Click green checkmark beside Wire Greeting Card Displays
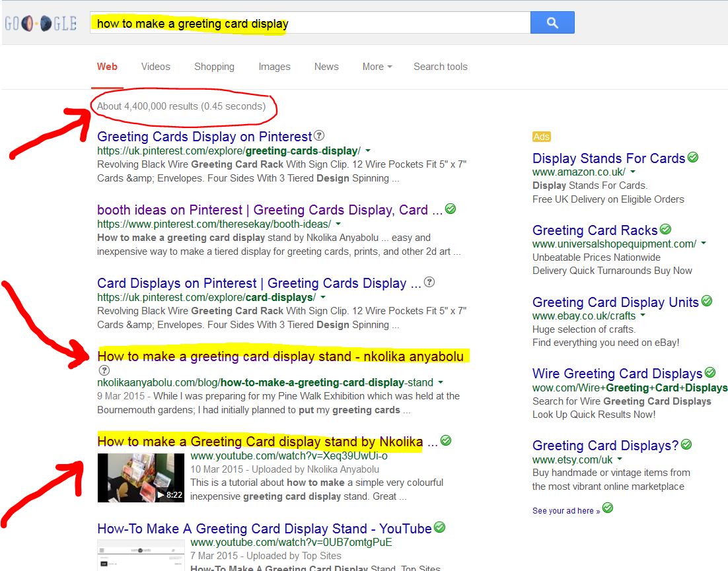This screenshot has width=728, height=571. (710, 372)
